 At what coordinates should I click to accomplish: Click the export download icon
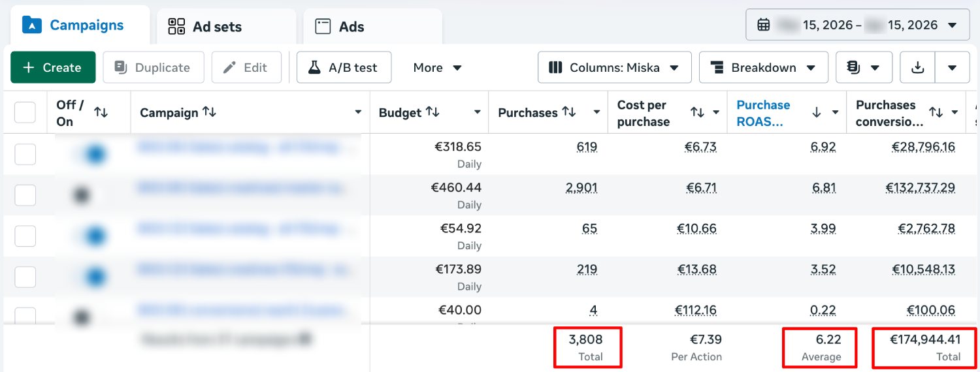click(x=918, y=67)
